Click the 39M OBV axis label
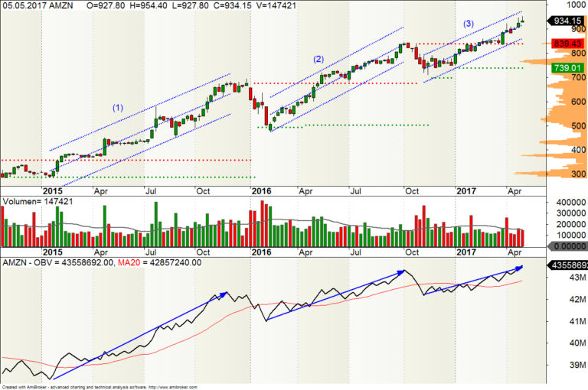588x390 pixels. 577,365
